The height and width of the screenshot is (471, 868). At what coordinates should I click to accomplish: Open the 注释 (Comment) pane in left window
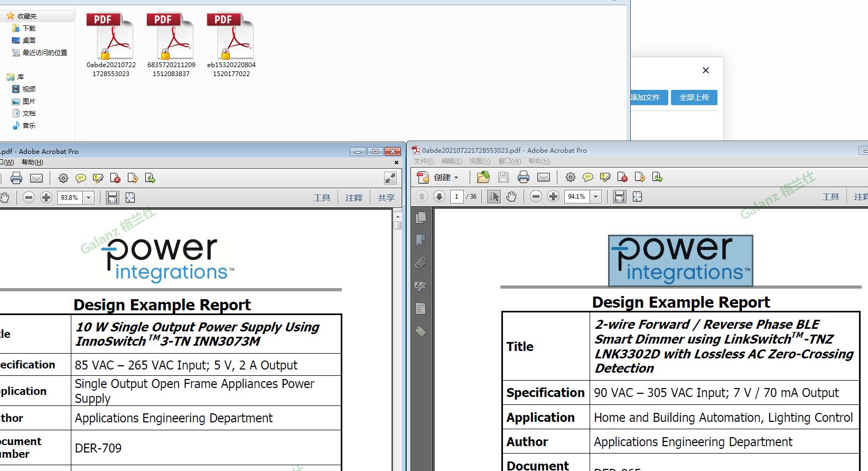pyautogui.click(x=354, y=198)
